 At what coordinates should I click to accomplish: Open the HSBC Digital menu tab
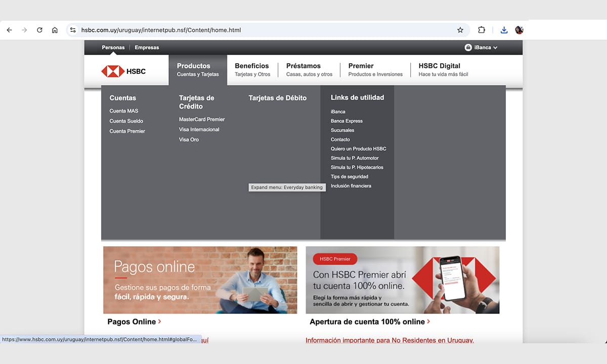tap(443, 70)
